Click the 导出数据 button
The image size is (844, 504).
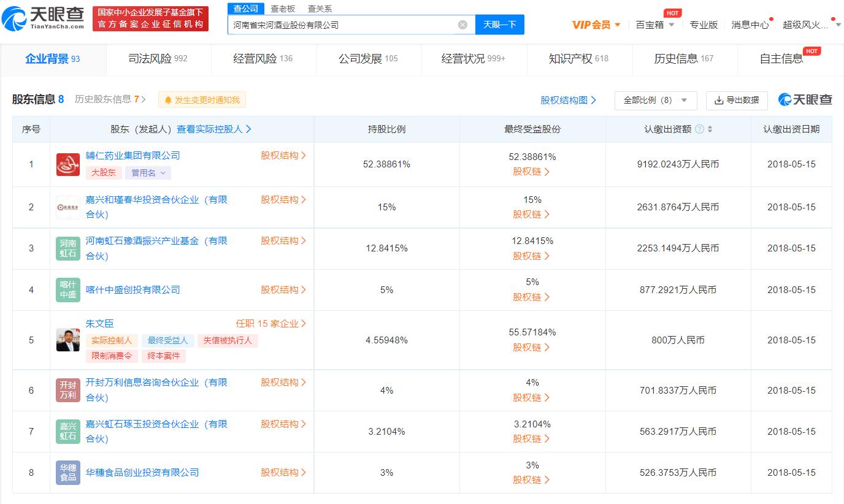point(737,100)
